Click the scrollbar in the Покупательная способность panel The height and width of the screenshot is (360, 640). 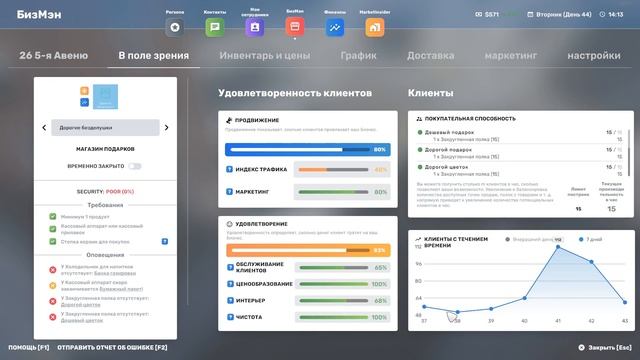point(629,153)
